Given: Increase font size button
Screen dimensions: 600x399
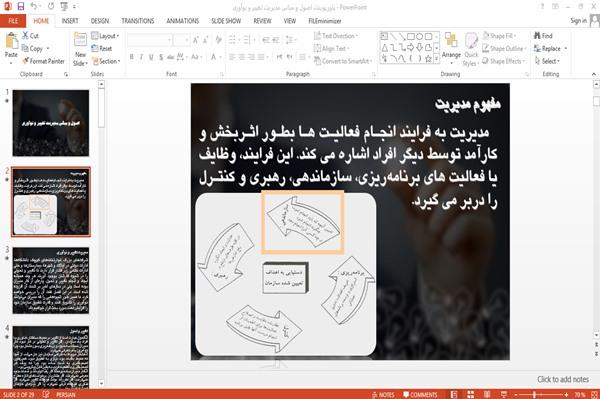Looking at the screenshot, I should (x=196, y=40).
